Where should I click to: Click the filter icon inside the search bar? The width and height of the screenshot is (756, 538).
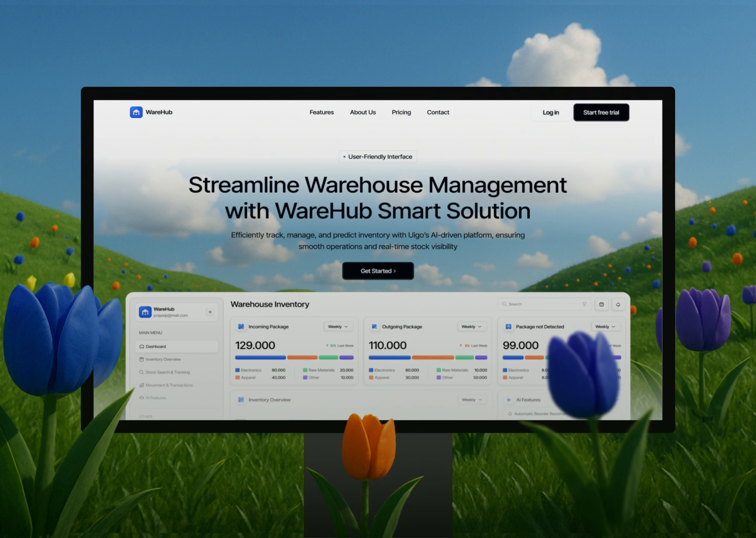[x=584, y=304]
